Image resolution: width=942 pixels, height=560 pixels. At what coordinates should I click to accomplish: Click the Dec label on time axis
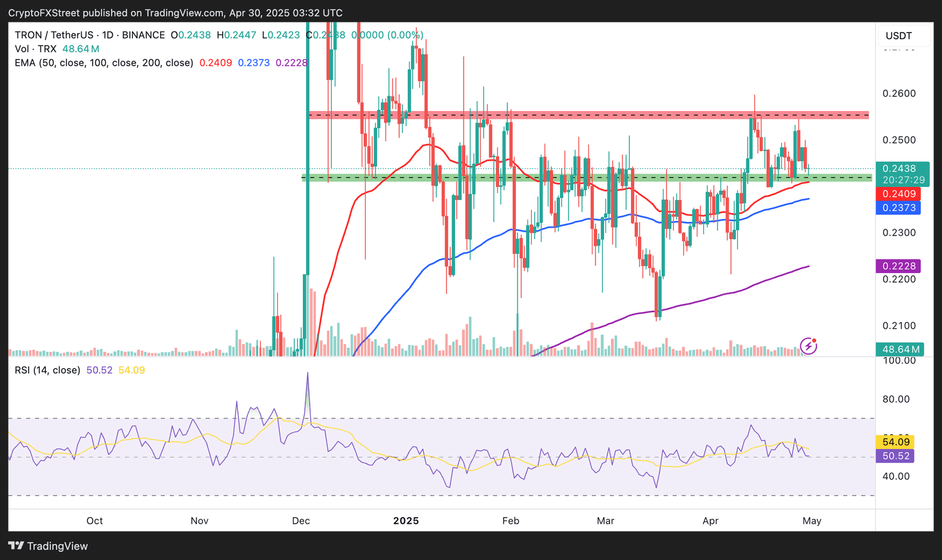[x=301, y=521]
